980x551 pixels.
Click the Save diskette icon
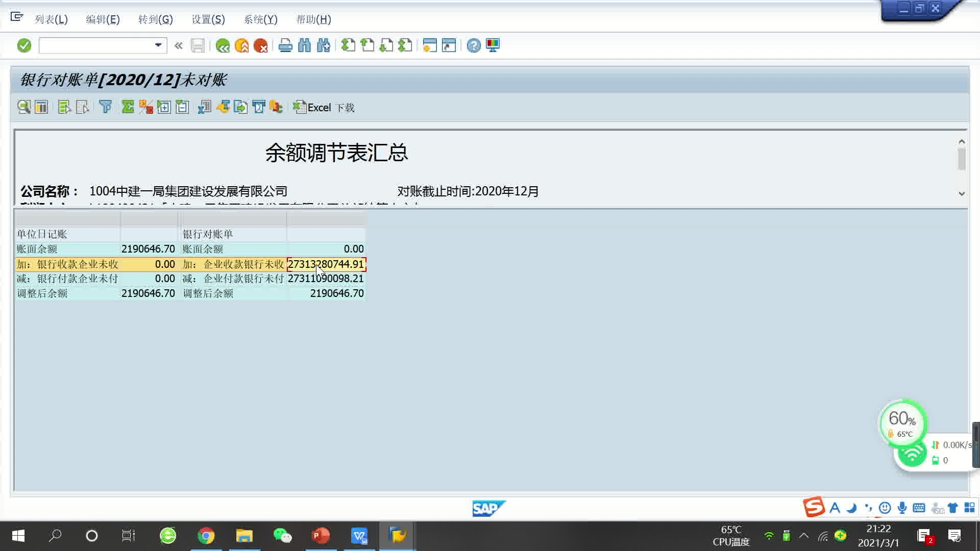(198, 46)
